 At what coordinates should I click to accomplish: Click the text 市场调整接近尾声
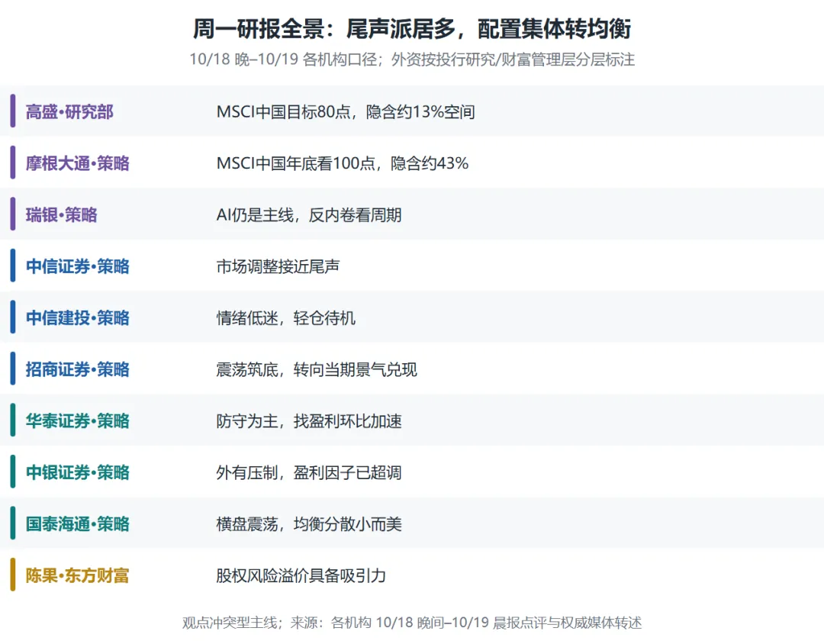[278, 266]
